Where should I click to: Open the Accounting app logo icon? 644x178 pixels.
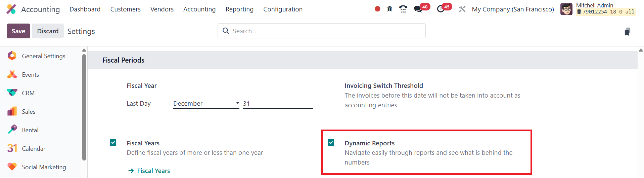coord(11,9)
